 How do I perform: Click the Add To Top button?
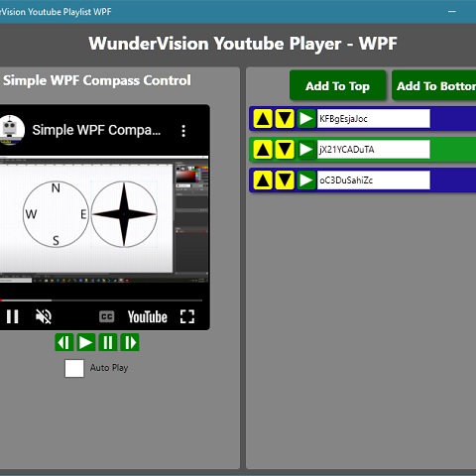click(337, 86)
